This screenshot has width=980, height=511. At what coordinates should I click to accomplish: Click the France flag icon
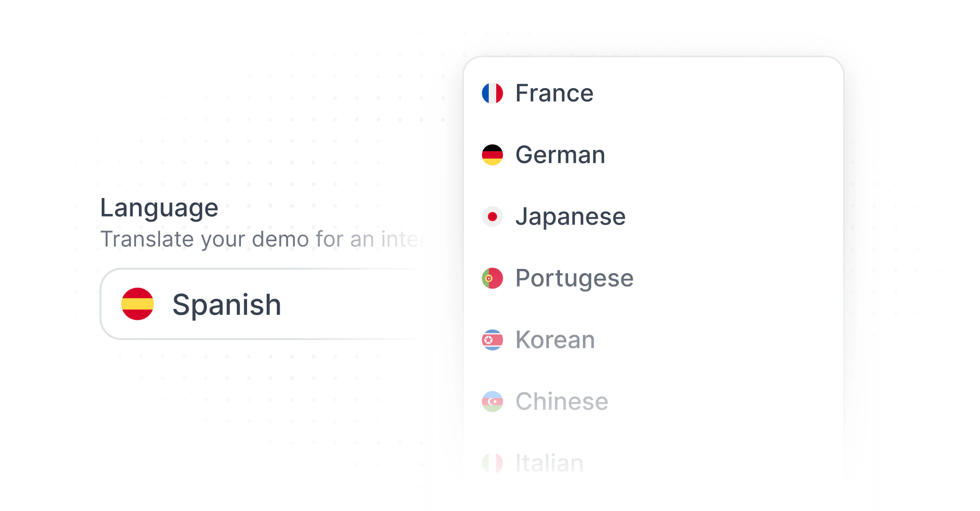[493, 93]
